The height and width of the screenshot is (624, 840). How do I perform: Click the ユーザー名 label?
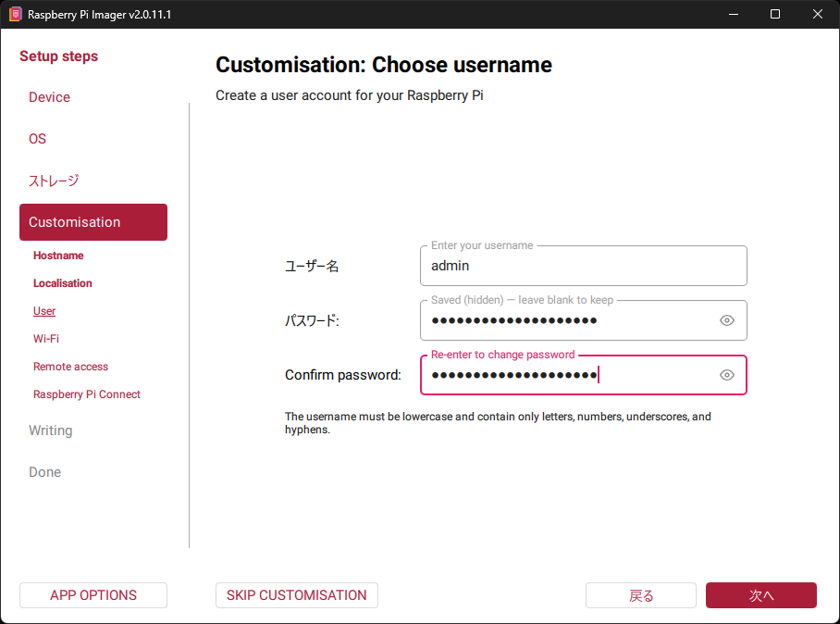pyautogui.click(x=312, y=266)
